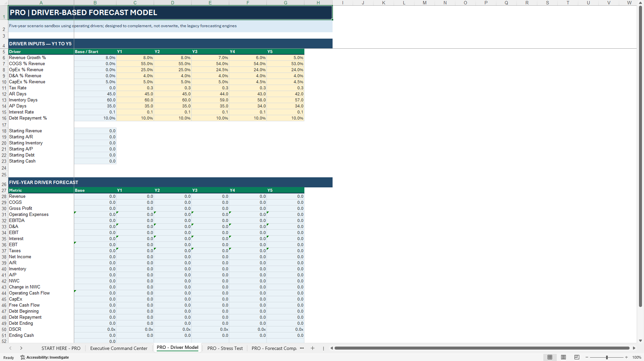The image size is (644, 361).
Task: Add a new sheet with plus button
Action: click(x=312, y=348)
